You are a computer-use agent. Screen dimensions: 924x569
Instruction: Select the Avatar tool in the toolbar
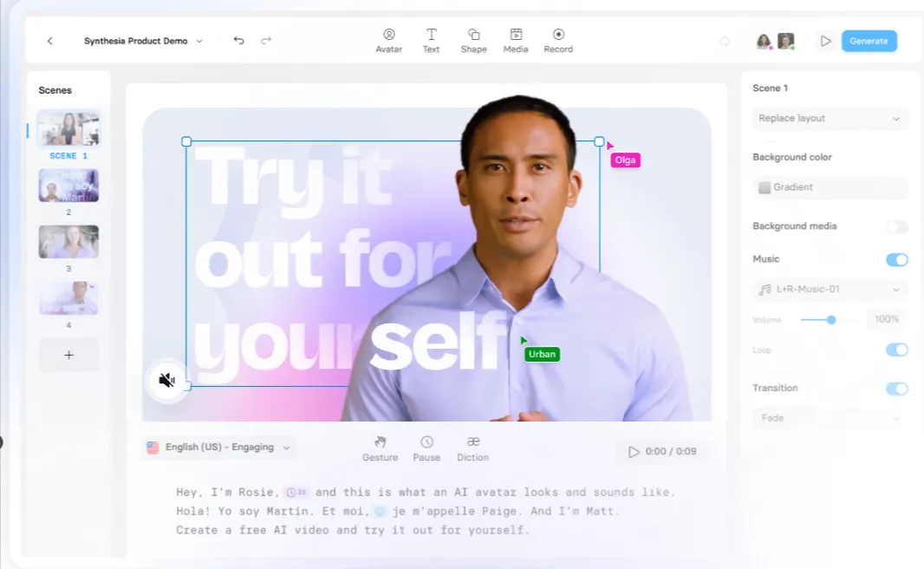[x=388, y=39]
